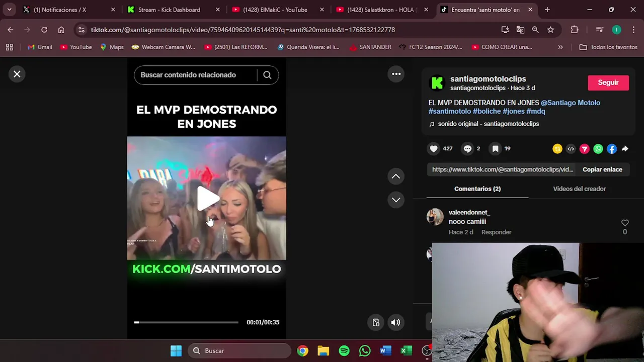
Task: Click Responder on the valeendonnet_ comment
Action: [496, 232]
